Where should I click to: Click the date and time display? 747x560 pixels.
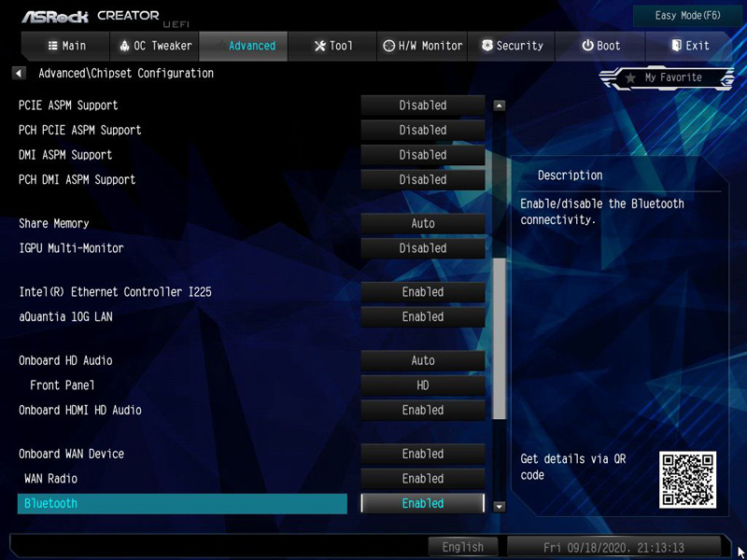(x=613, y=547)
